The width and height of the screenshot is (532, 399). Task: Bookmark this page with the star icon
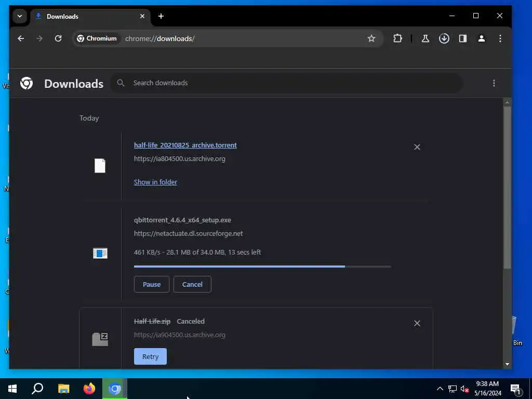pos(371,38)
